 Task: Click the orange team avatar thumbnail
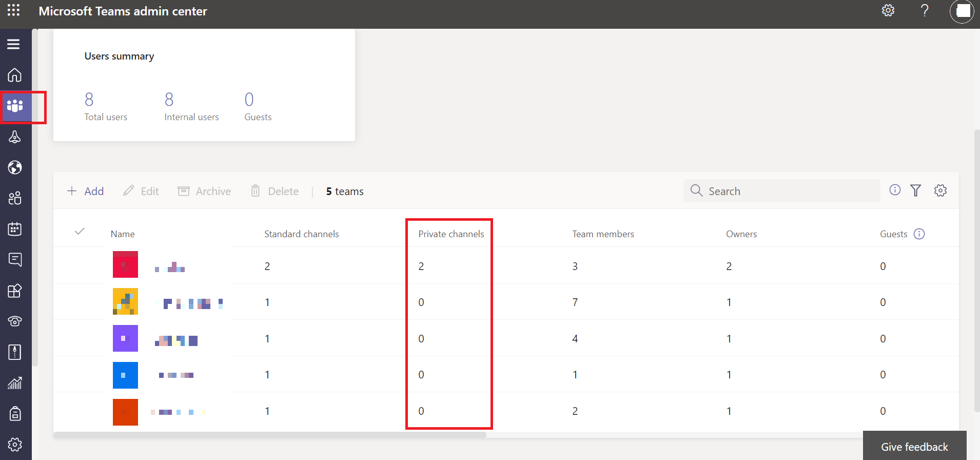[x=125, y=412]
